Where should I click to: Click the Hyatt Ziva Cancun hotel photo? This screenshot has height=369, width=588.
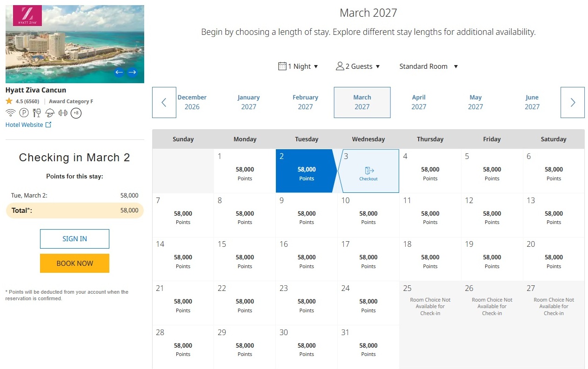[75, 44]
